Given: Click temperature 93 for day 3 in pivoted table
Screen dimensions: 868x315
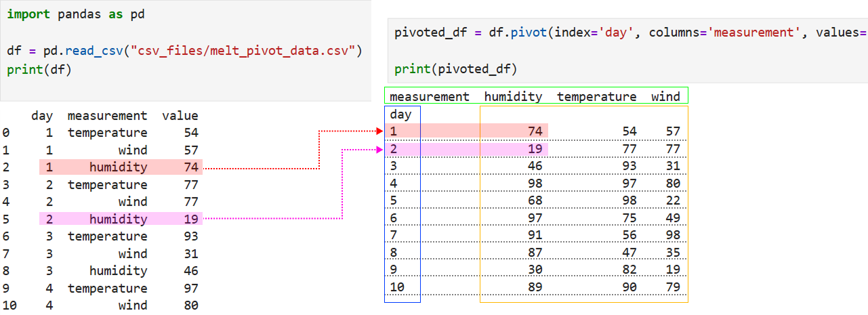Looking at the screenshot, I should tap(629, 167).
